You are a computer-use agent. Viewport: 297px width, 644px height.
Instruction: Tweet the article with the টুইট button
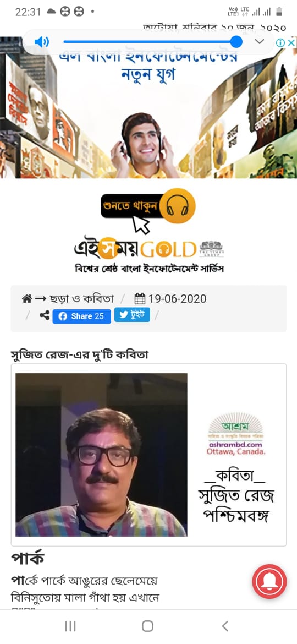pyautogui.click(x=132, y=315)
